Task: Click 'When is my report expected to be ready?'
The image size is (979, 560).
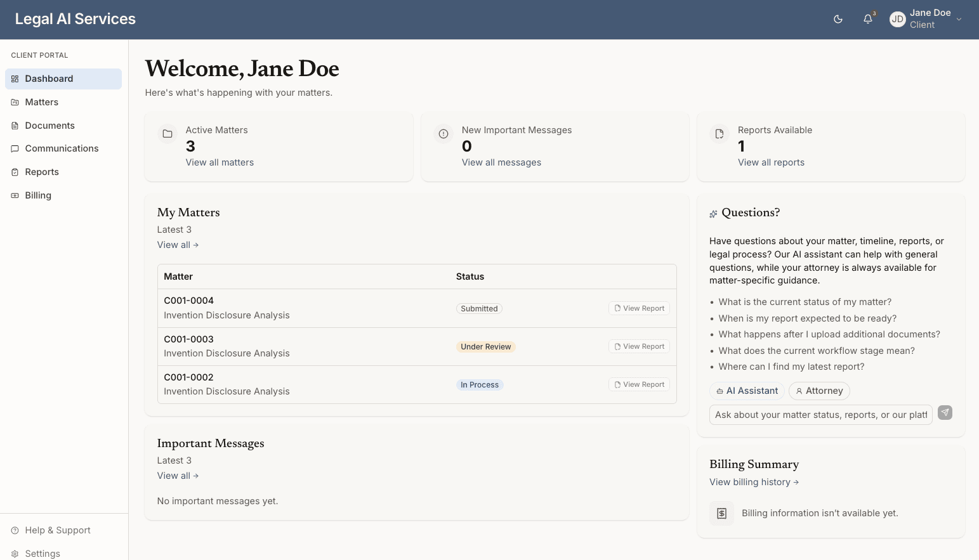Action: coord(807,318)
